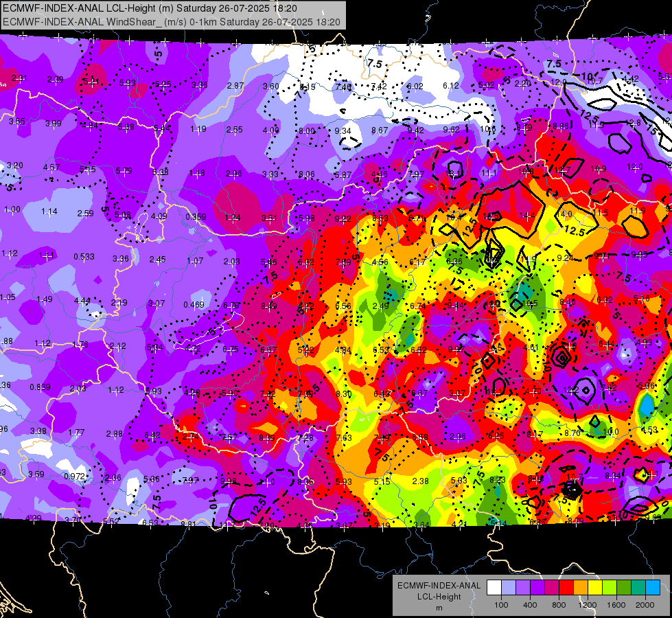This screenshot has height=618, width=672.
Task: Click the grid value 2.45
Action: (x=158, y=259)
